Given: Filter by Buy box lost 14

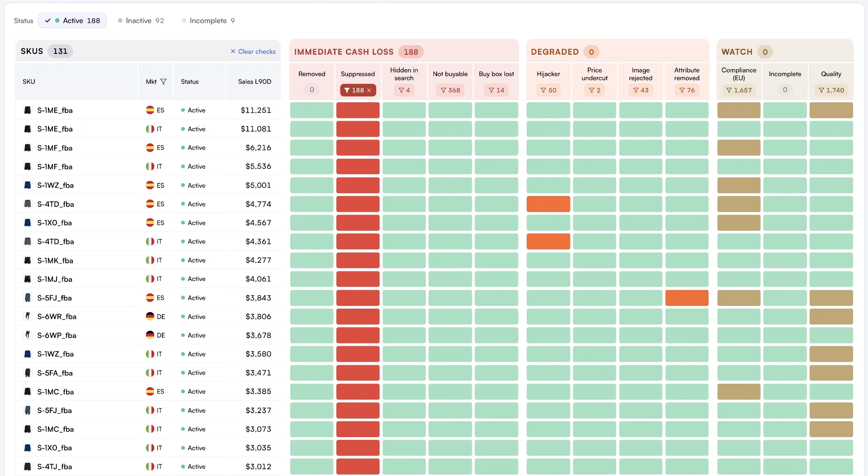Looking at the screenshot, I should 496,90.
